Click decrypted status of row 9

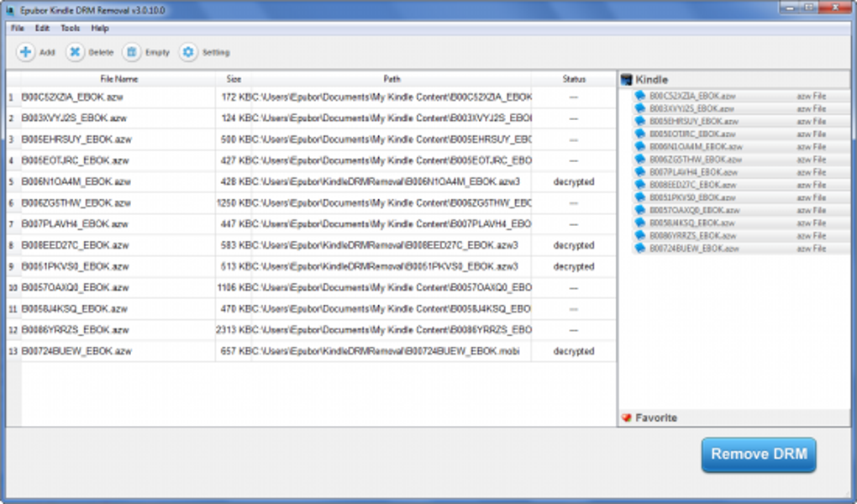click(573, 267)
